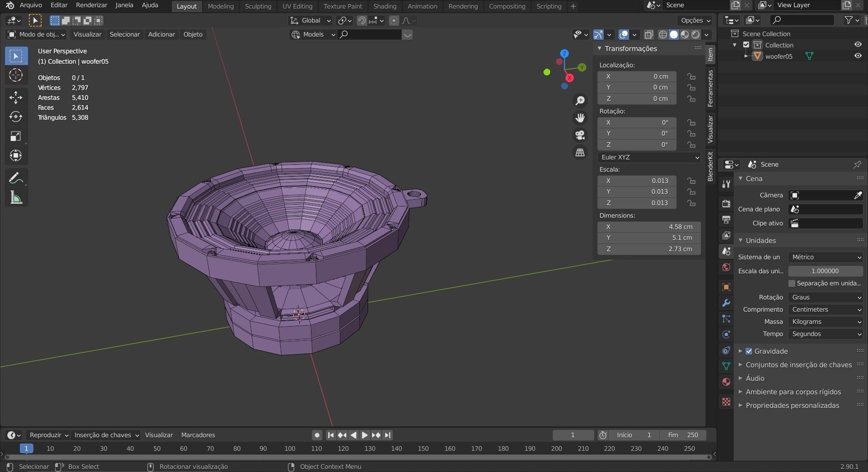The width and height of the screenshot is (868, 472).
Task: Open the Adicionar menu in viewport
Action: [x=161, y=34]
